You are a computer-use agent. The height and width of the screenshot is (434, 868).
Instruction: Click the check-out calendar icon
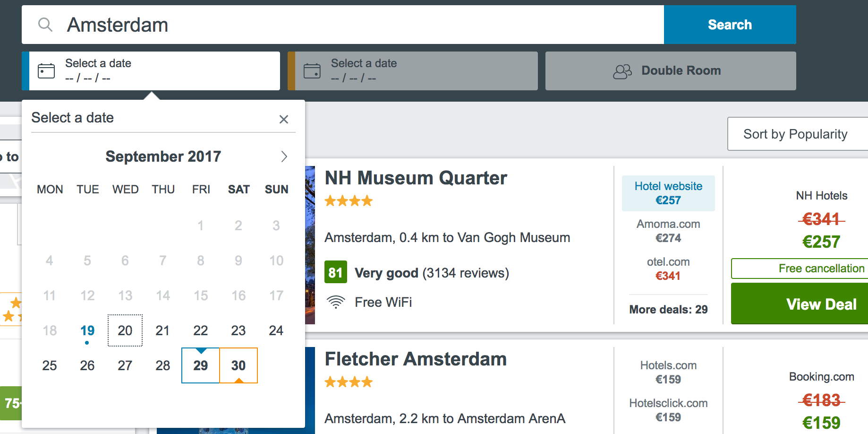point(312,71)
